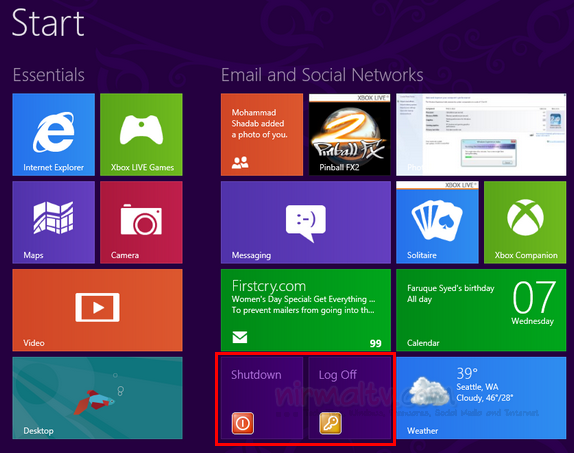Click the red power icon on Shutdown
The image size is (574, 453).
(x=243, y=423)
